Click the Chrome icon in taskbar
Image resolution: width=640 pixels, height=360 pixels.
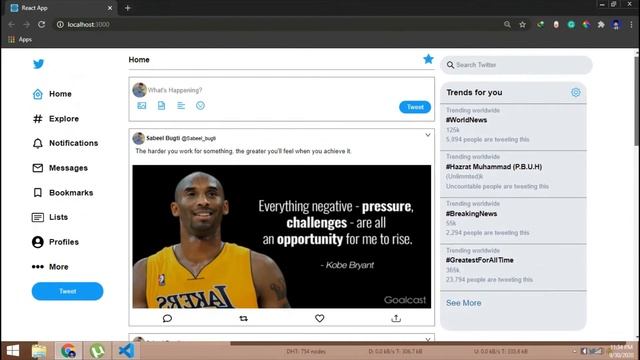tap(68, 351)
